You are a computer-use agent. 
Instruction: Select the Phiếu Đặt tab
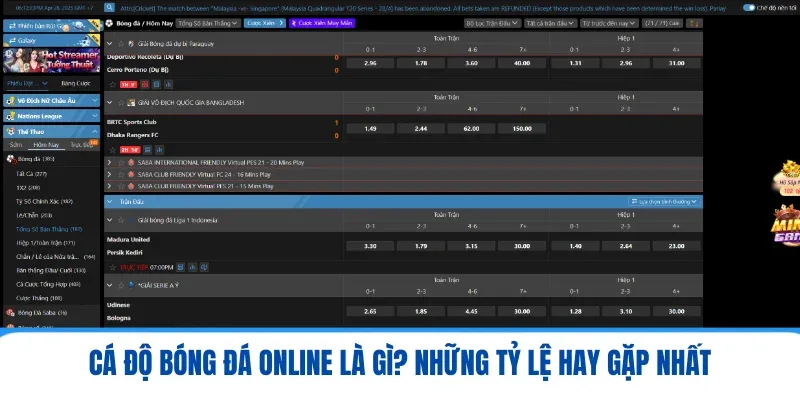coord(28,83)
